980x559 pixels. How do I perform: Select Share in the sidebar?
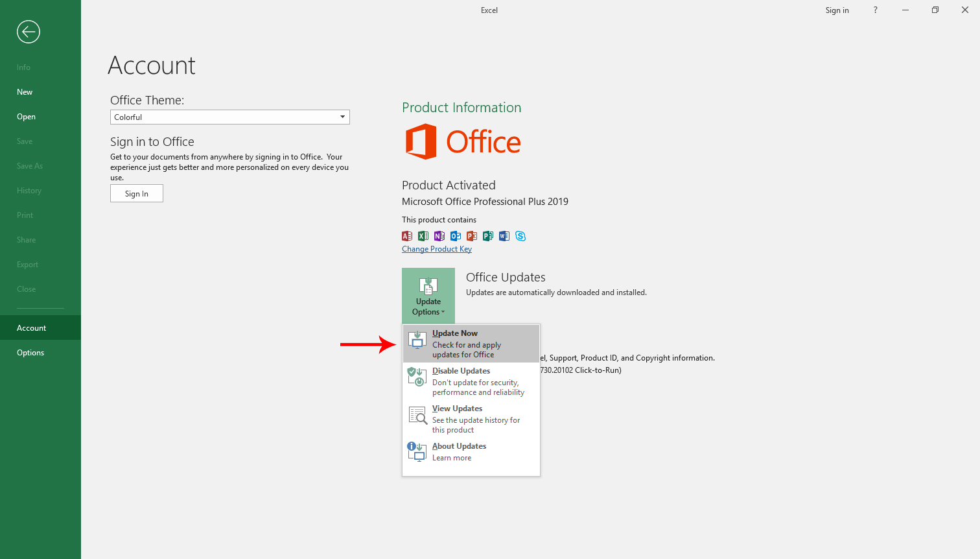coord(40,240)
